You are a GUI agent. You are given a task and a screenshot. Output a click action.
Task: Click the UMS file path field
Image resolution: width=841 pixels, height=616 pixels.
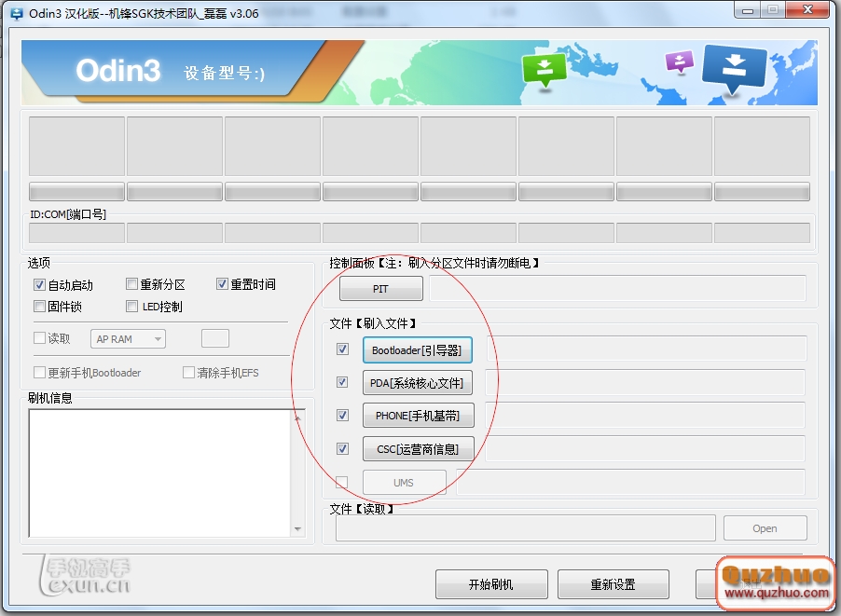pyautogui.click(x=630, y=482)
